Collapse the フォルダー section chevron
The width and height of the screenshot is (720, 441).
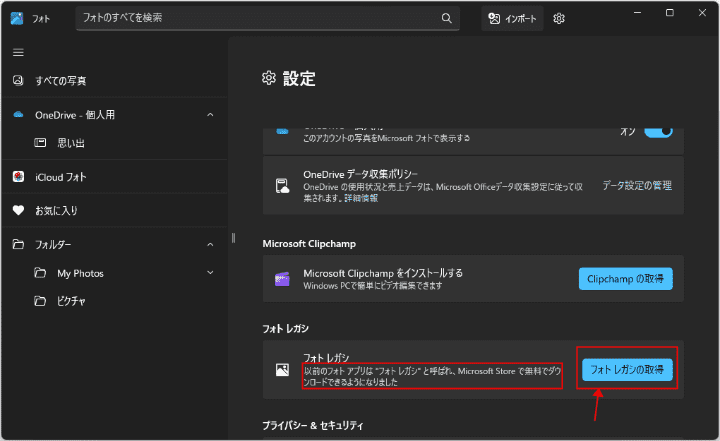coord(210,244)
